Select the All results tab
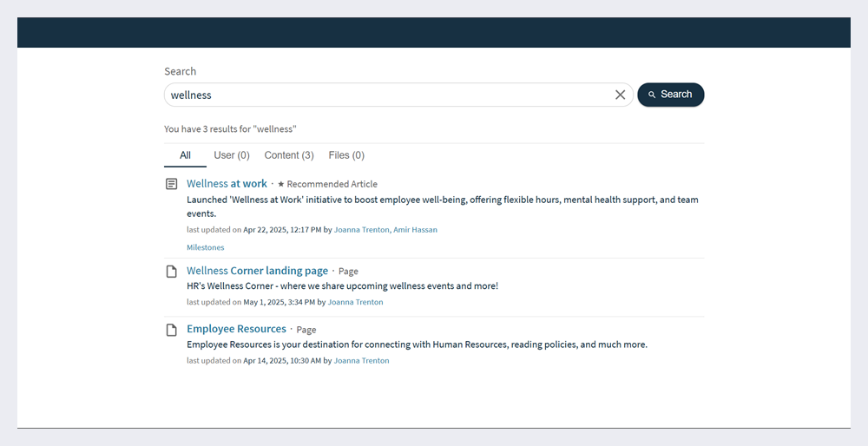Viewport: 868px width, 446px height. [x=185, y=155]
